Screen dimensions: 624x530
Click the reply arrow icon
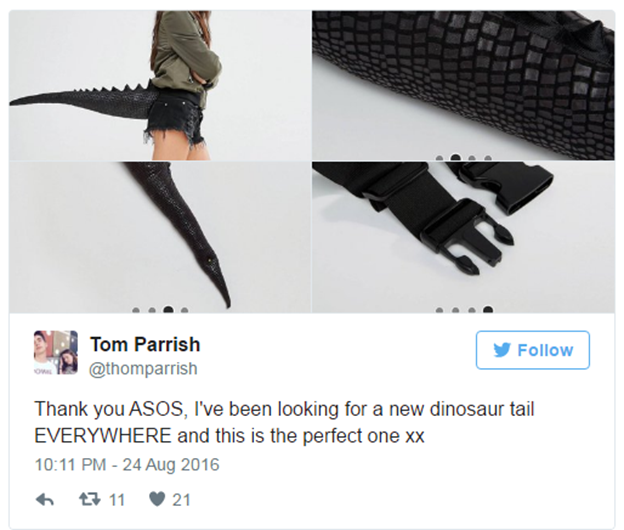(45, 499)
